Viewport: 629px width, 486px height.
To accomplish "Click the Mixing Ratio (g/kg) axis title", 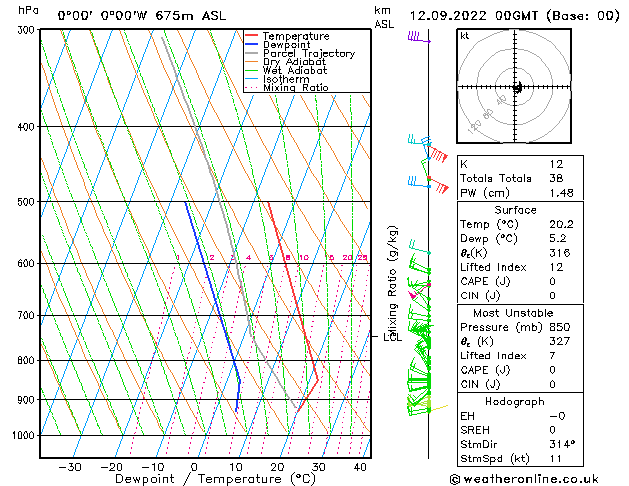I will [392, 283].
